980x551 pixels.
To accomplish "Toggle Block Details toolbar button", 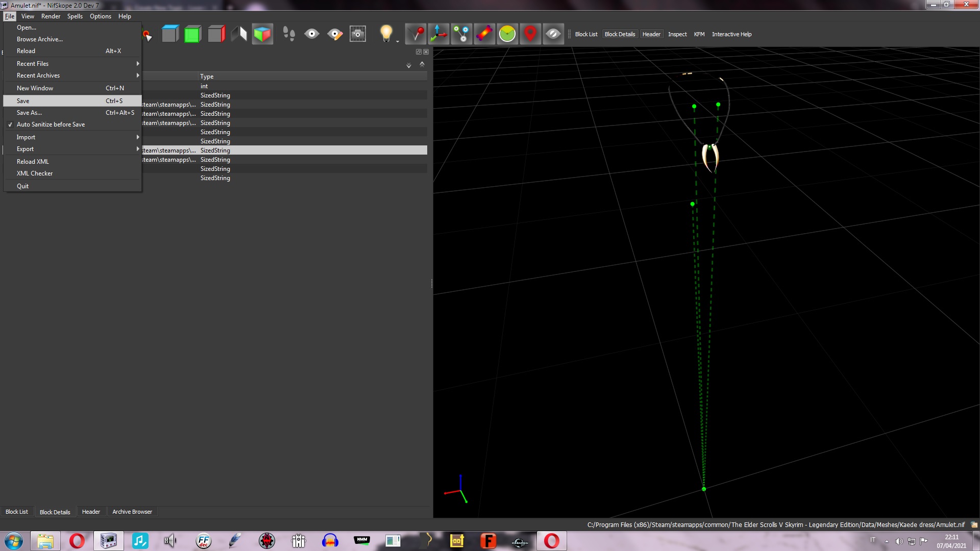I will [x=620, y=34].
